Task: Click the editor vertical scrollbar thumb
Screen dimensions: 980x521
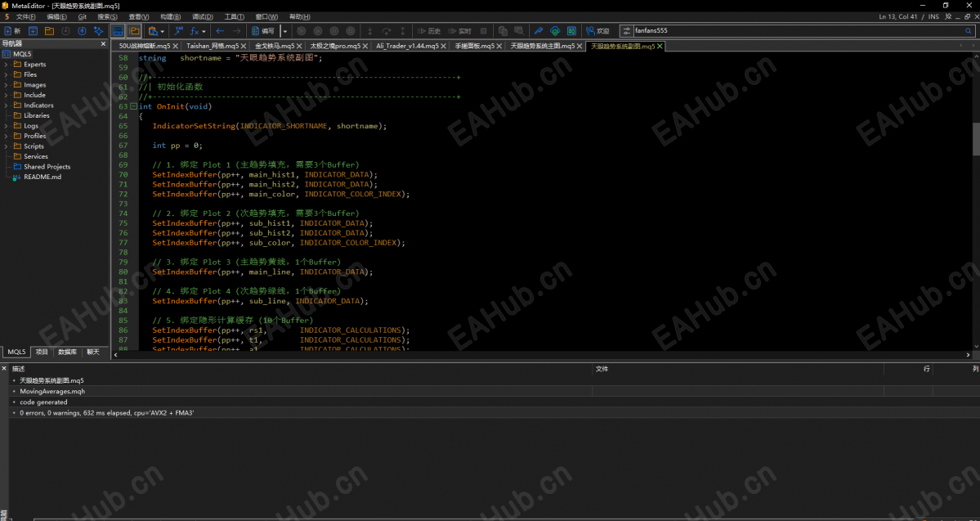Action: coord(976,138)
